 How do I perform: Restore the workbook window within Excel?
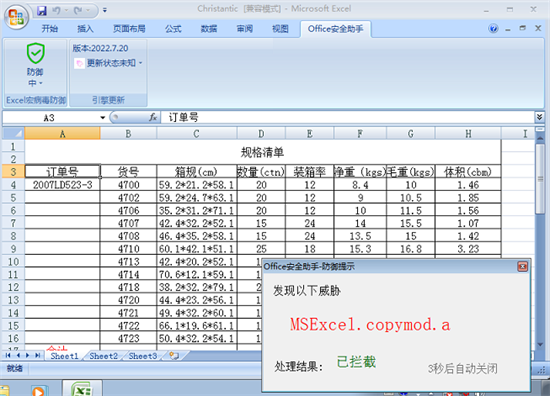point(523,28)
